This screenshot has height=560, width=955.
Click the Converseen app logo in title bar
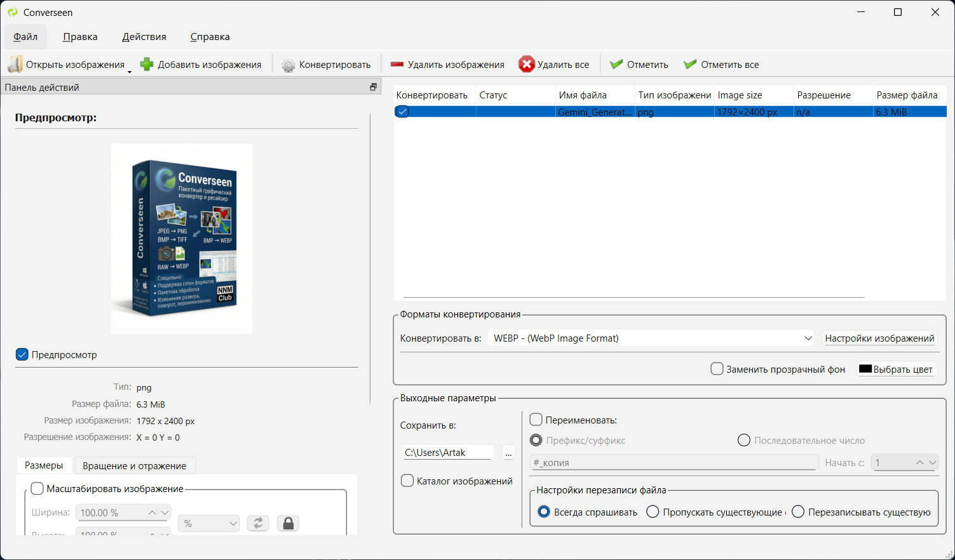click(13, 12)
